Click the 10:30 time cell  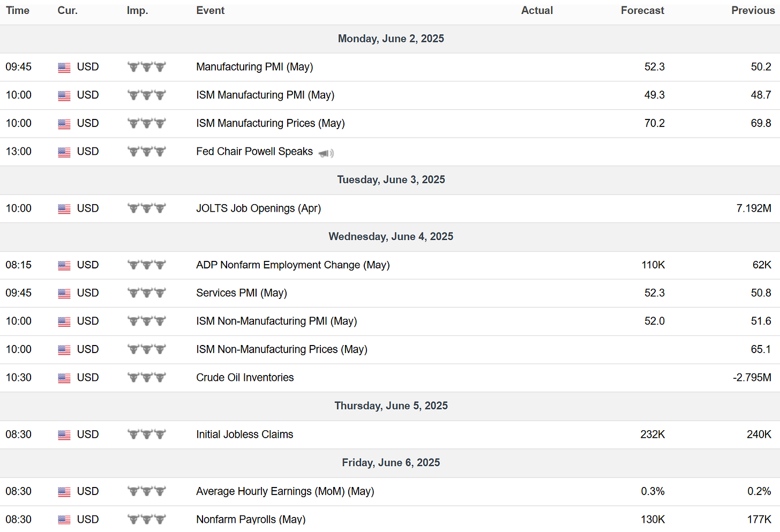tap(19, 378)
